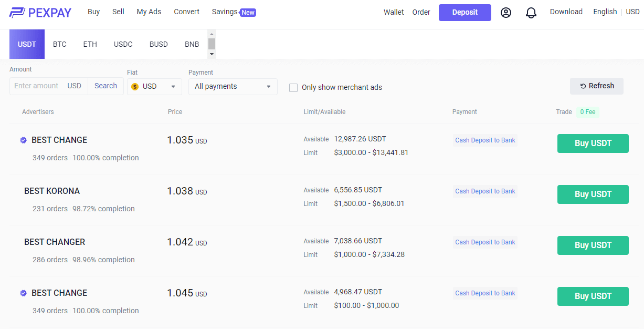This screenshot has width=644, height=329.
Task: Enable Only show merchant ads checkbox
Action: tap(293, 88)
